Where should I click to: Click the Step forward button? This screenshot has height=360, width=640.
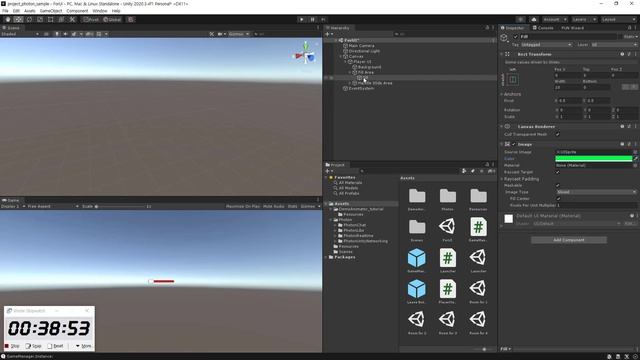pyautogui.click(x=323, y=20)
